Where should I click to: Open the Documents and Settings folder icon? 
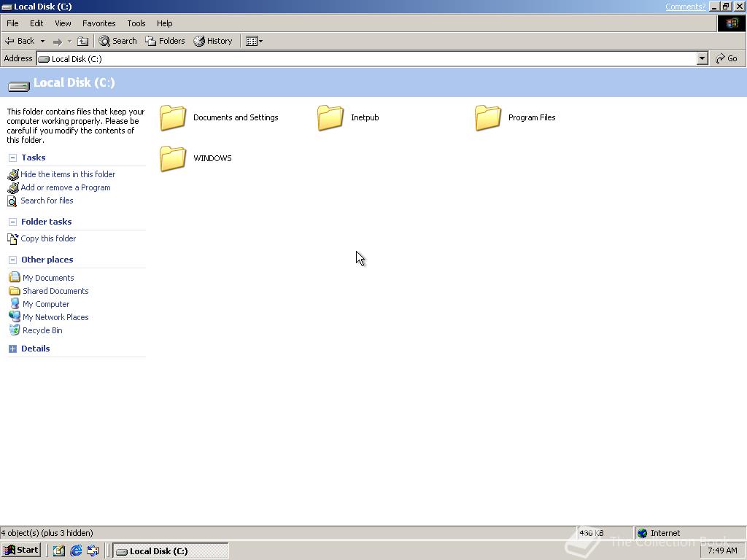[172, 117]
